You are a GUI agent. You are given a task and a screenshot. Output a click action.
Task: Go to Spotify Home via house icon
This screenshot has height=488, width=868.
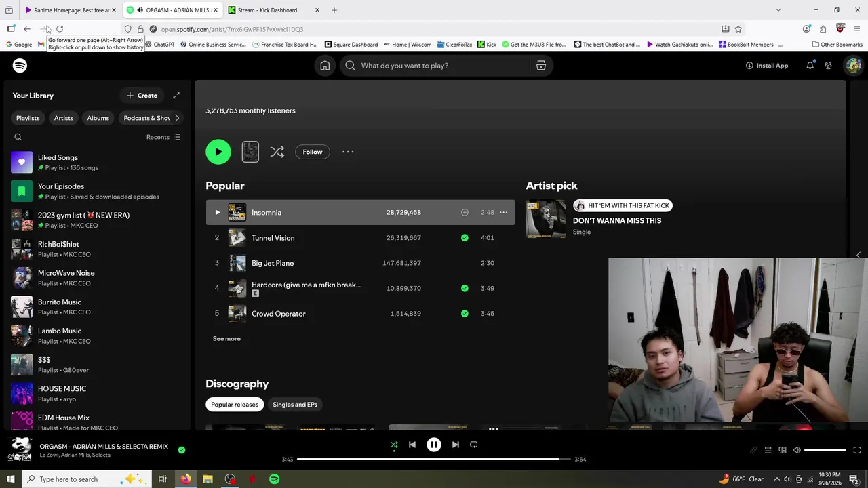(325, 66)
